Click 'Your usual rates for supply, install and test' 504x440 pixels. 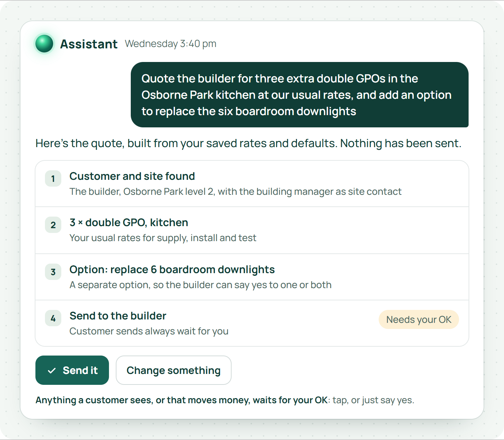point(163,238)
